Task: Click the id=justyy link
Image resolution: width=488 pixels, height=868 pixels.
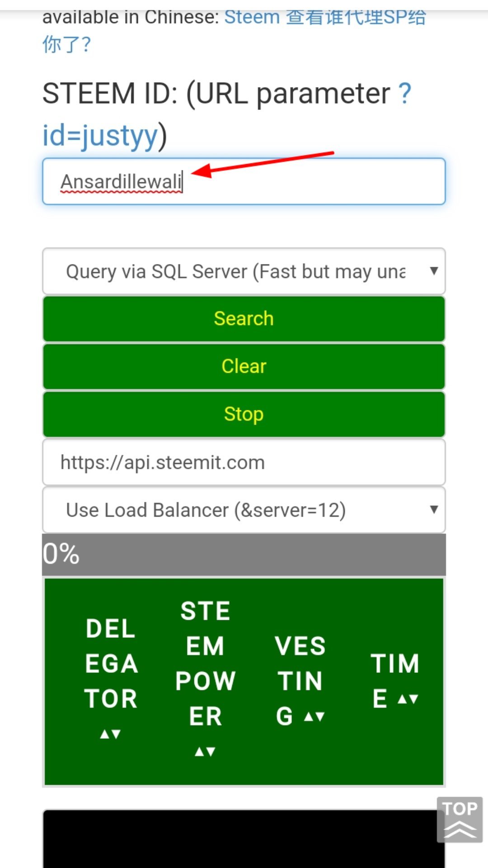Action: point(100,135)
